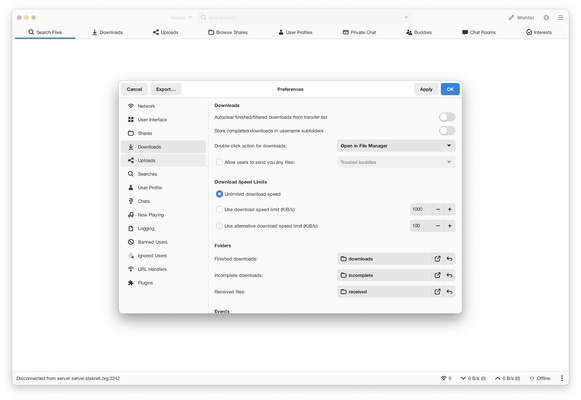Toggle autoclear finished downloads switch
Screen dimensions: 581x400
447,117
